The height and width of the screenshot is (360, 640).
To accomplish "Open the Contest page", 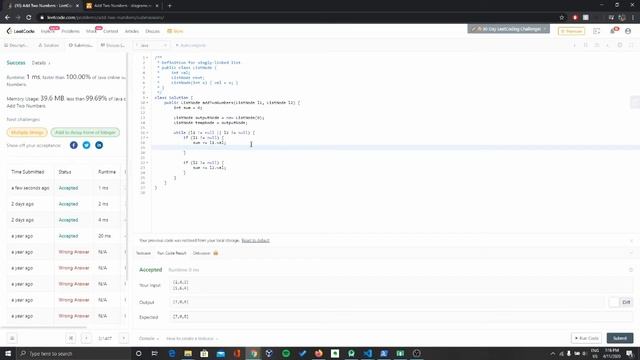I will 110,31.
